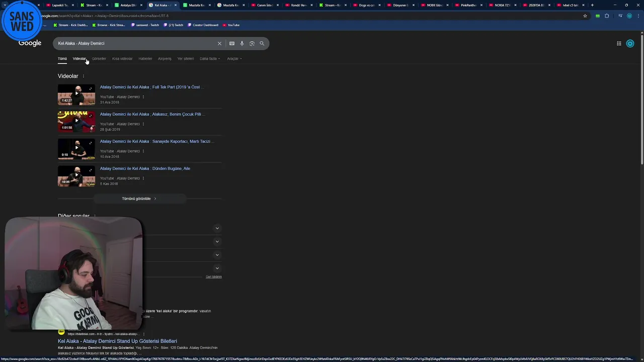Open more options for the Full Tek Part video
Viewport: 644px width, 362px height.
click(143, 97)
